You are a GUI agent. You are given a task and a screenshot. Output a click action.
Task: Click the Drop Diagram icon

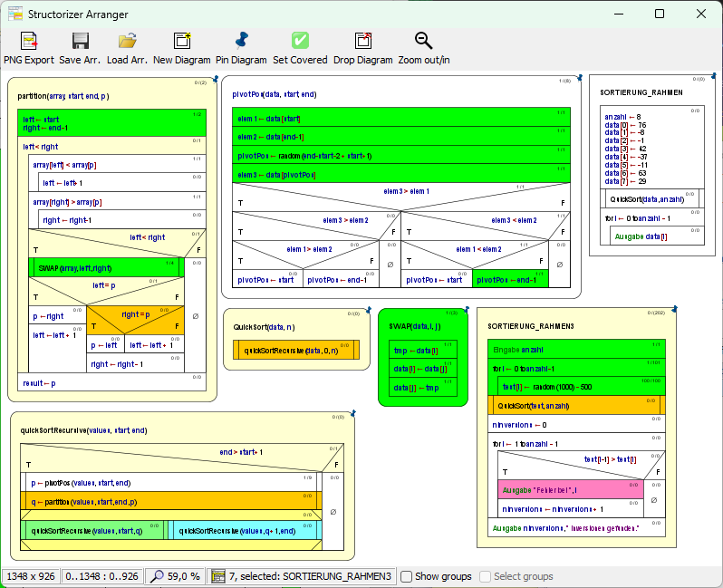click(363, 41)
